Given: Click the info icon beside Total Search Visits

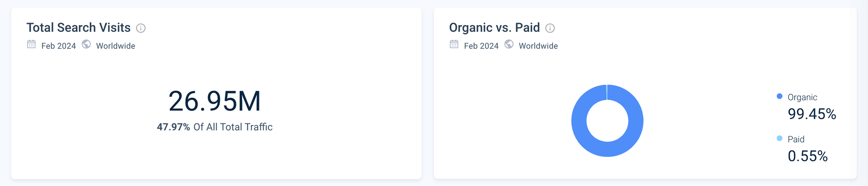Looking at the screenshot, I should 141,28.
